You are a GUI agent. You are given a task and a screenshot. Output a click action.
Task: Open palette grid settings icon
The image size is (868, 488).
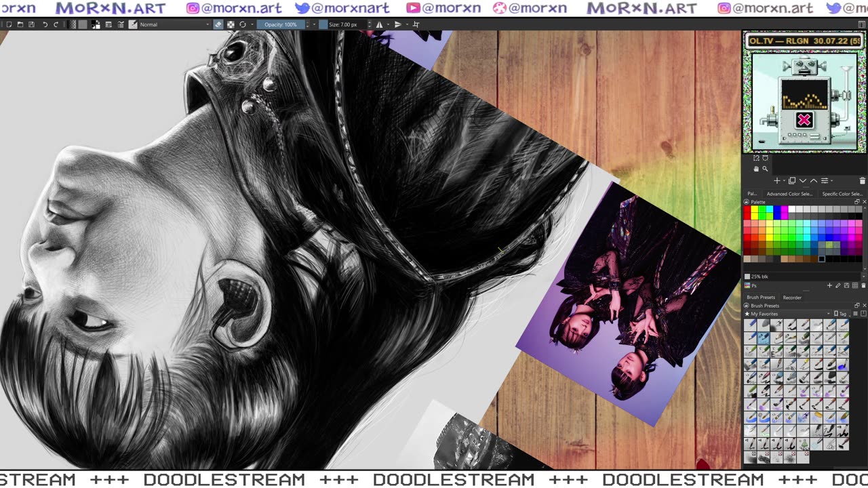pyautogui.click(x=854, y=286)
